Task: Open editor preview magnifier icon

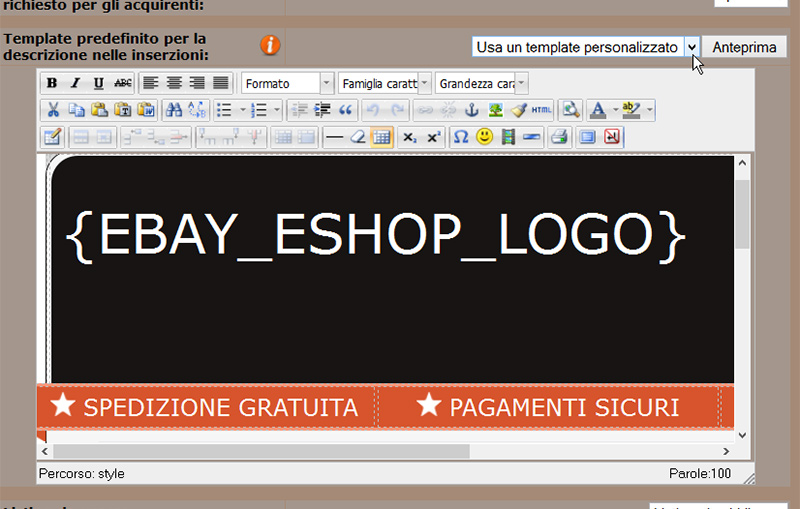Action: [570, 110]
